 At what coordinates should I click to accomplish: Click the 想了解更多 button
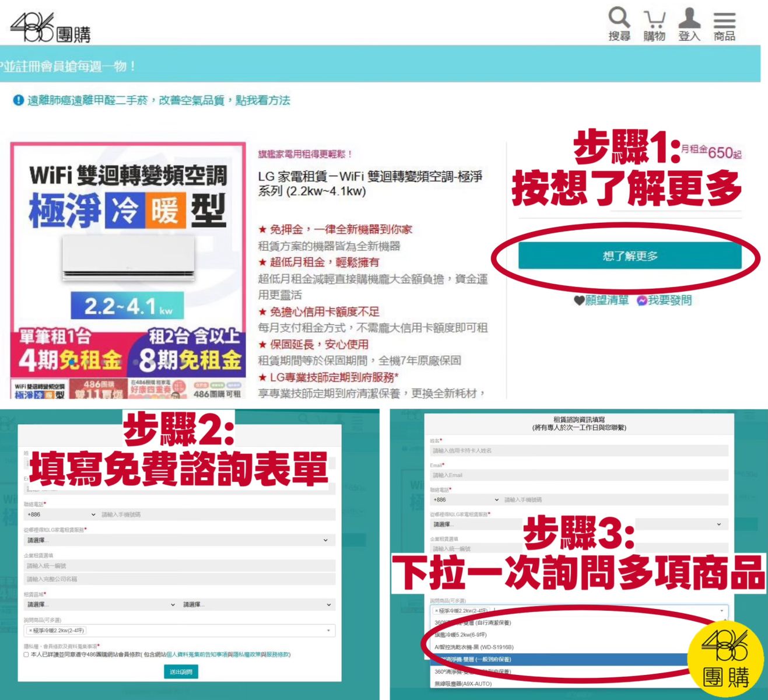click(630, 256)
